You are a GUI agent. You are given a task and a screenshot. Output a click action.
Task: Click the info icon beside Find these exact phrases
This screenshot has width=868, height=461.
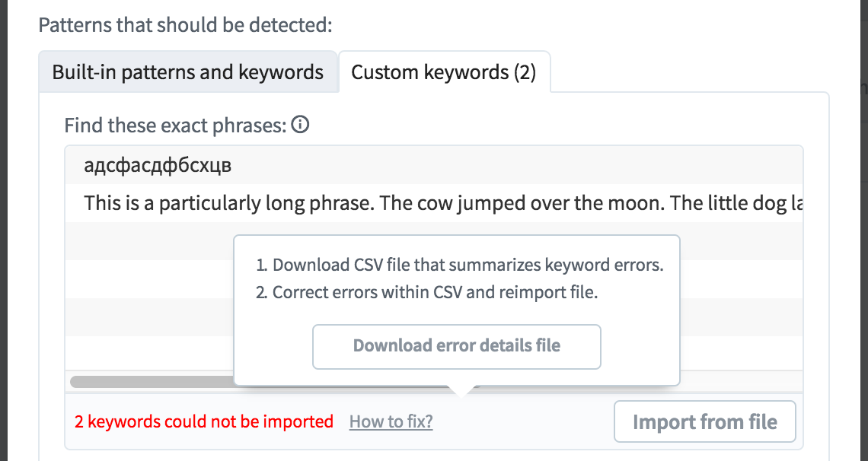click(300, 125)
